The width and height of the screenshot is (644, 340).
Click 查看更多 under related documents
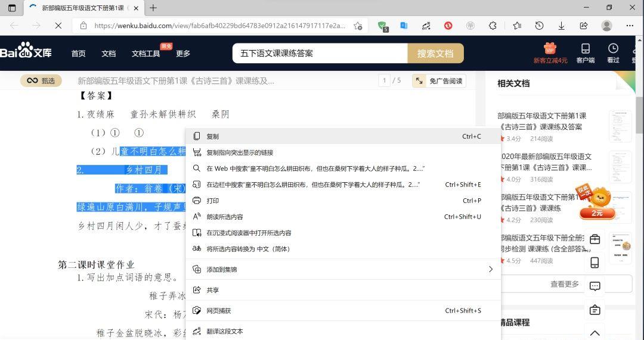point(564,284)
